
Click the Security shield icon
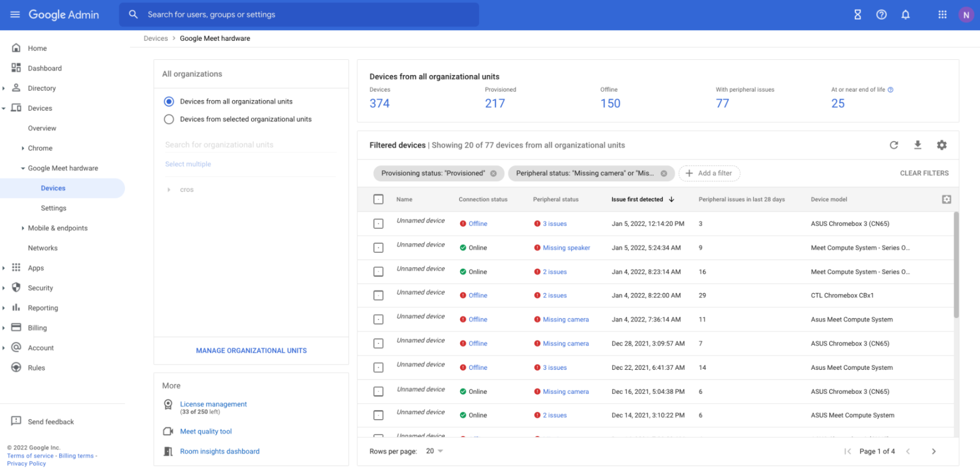(x=16, y=288)
